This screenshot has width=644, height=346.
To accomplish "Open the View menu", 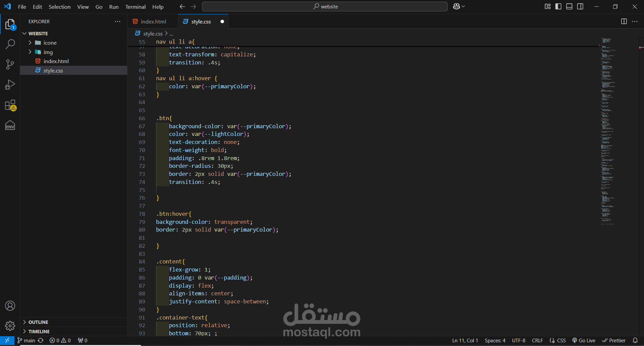I will [x=83, y=7].
